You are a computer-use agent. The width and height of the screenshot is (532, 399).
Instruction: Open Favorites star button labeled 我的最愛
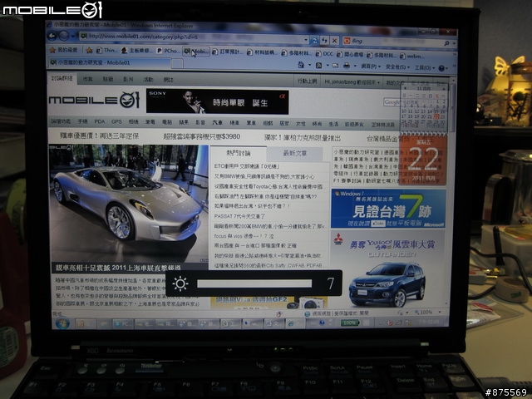[63, 50]
